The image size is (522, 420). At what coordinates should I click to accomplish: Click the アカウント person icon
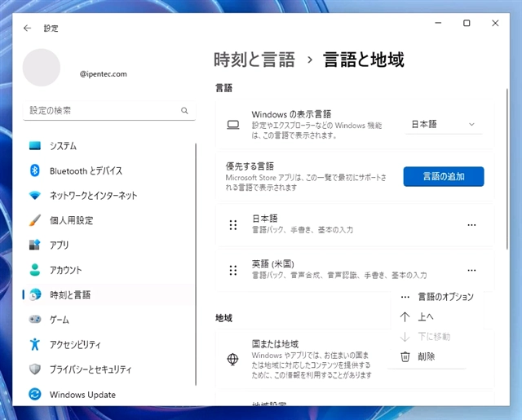[35, 270]
